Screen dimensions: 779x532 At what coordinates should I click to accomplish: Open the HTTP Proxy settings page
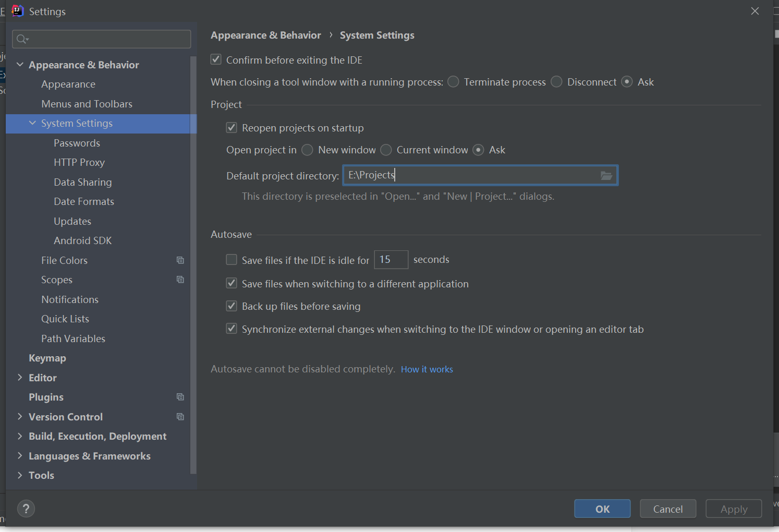tap(79, 163)
